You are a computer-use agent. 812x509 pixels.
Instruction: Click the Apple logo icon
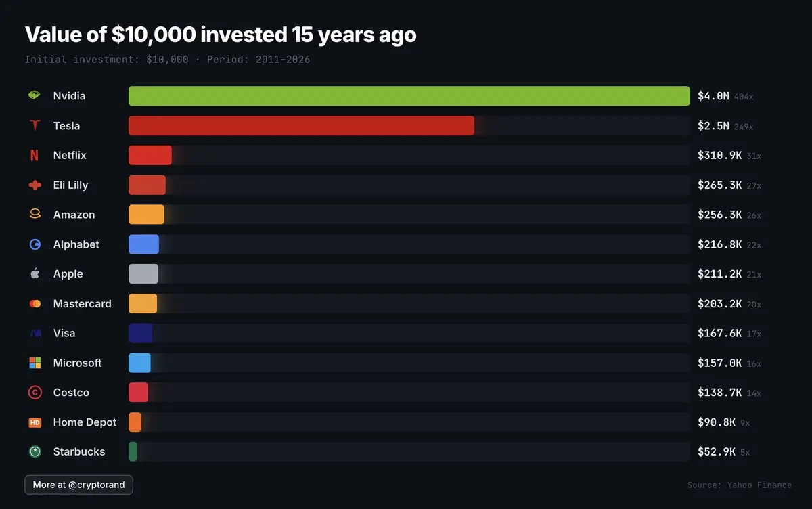35,274
